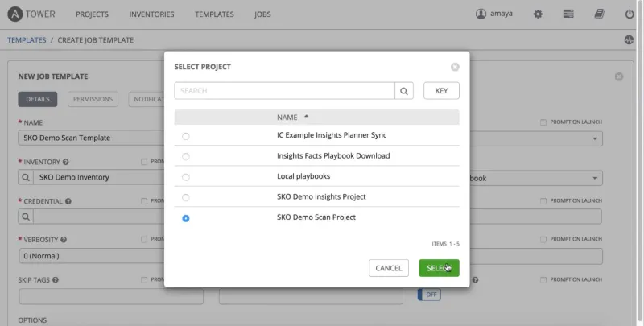Viewport: 644px width, 326px height.
Task: Click the Inventory lookup magnifier icon
Action: [x=26, y=177]
